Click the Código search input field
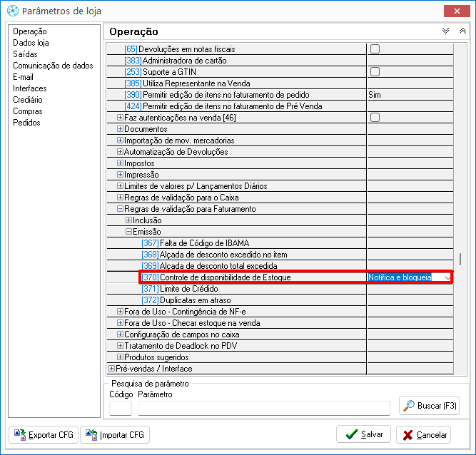Screen dimensions: 476x455 121,408
